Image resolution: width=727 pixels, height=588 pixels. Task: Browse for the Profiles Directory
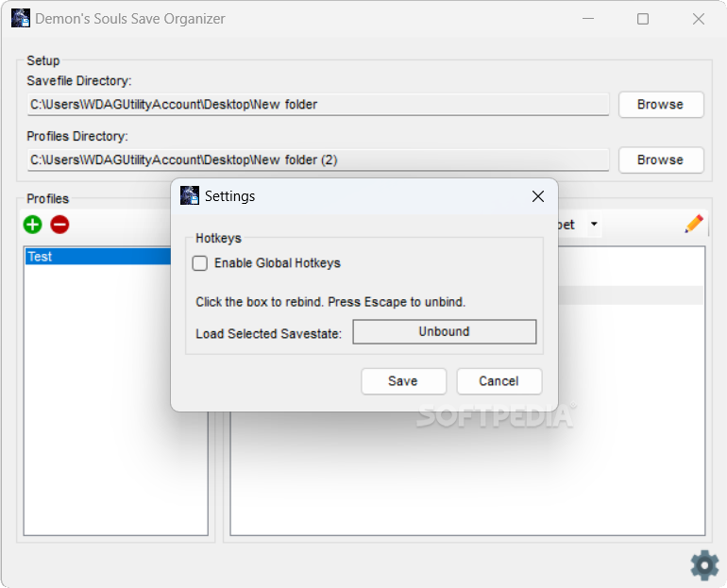pyautogui.click(x=661, y=160)
